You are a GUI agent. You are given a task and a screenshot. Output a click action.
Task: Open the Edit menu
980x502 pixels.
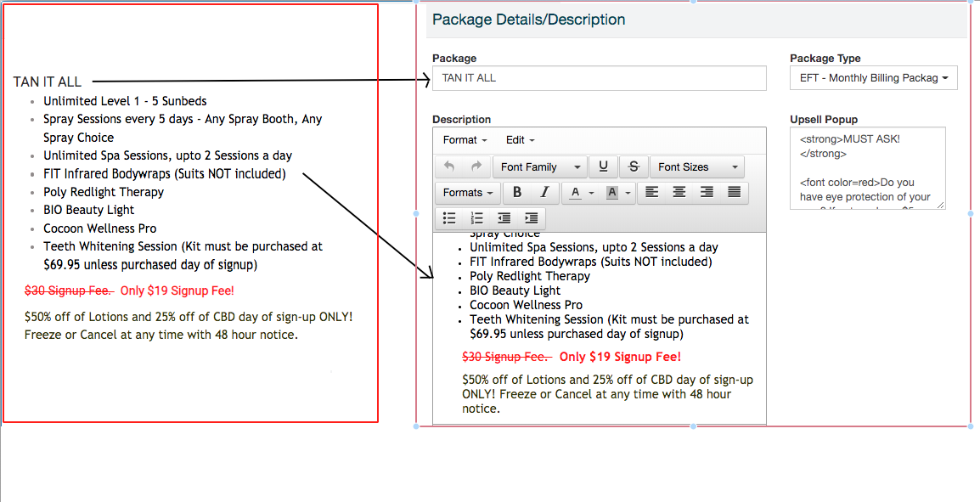[x=520, y=140]
